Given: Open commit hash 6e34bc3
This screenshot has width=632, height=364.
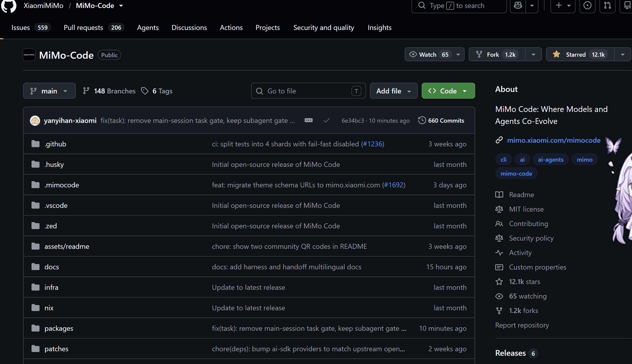Looking at the screenshot, I should tap(353, 120).
